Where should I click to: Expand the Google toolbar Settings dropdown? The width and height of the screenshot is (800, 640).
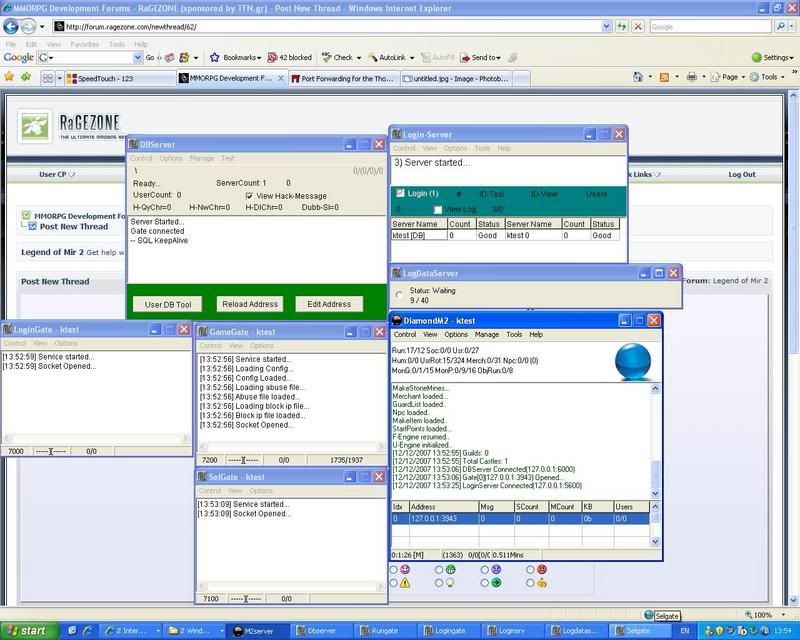(770, 58)
